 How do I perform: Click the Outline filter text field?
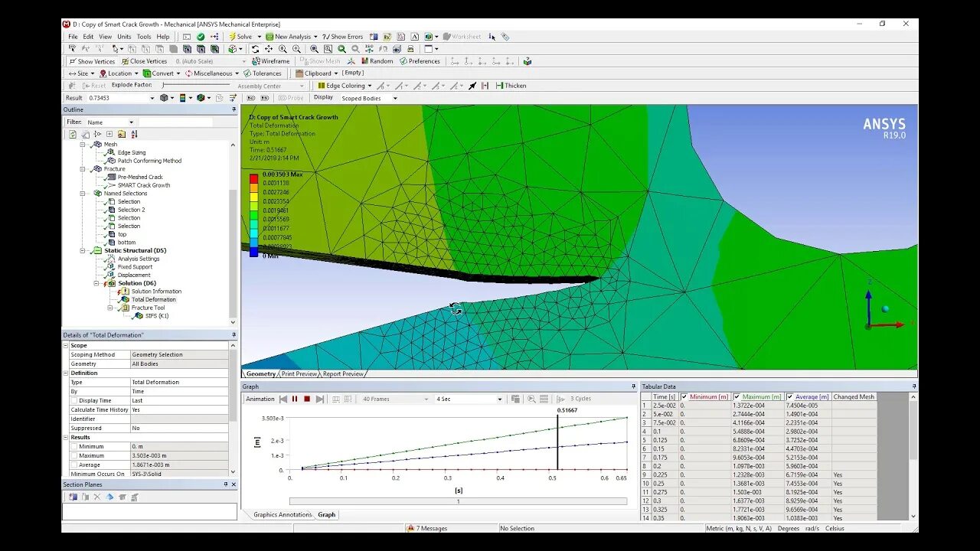coord(175,122)
